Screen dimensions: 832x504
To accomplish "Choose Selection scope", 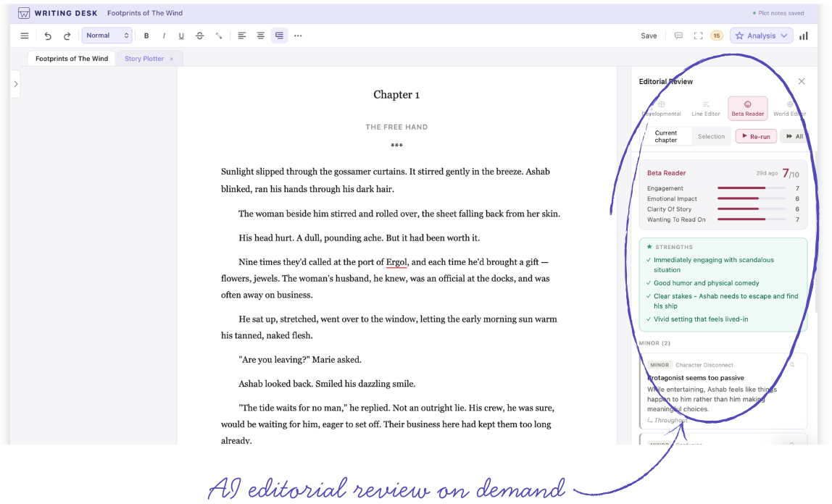I will click(x=711, y=137).
